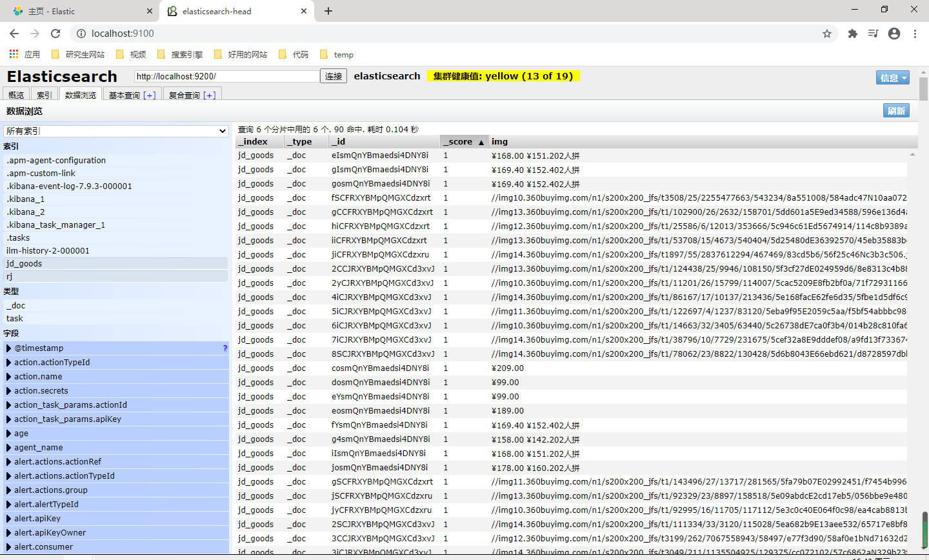Screen dimensions: 929x560
Task: Select the .apm-agent-configuration index
Action: pyautogui.click(x=116, y=161)
